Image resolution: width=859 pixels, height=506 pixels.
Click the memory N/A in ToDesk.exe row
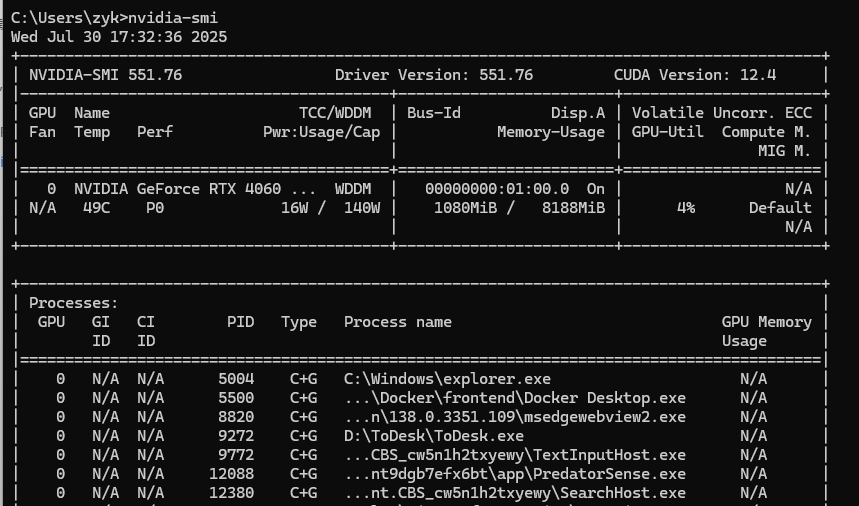point(753,436)
